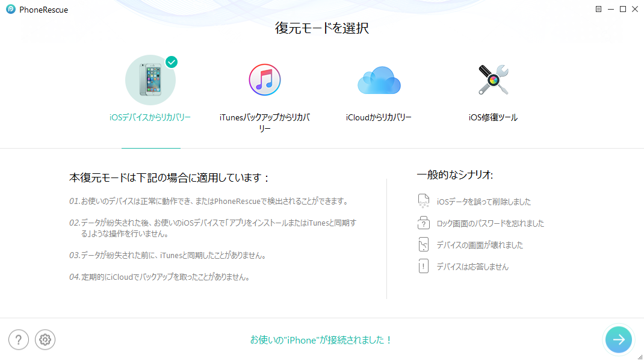This screenshot has height=361, width=644.
Task: Select the iOS修復ツール label
Action: [x=494, y=117]
